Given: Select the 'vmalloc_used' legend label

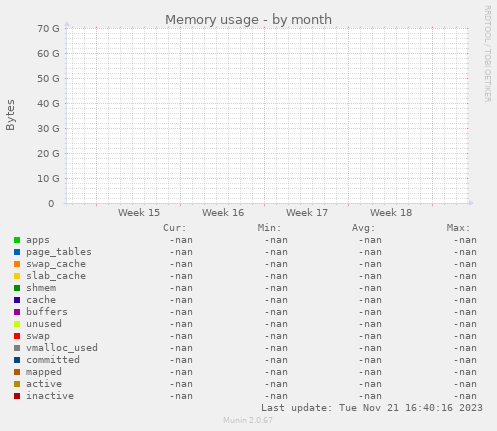Looking at the screenshot, I should (62, 348).
